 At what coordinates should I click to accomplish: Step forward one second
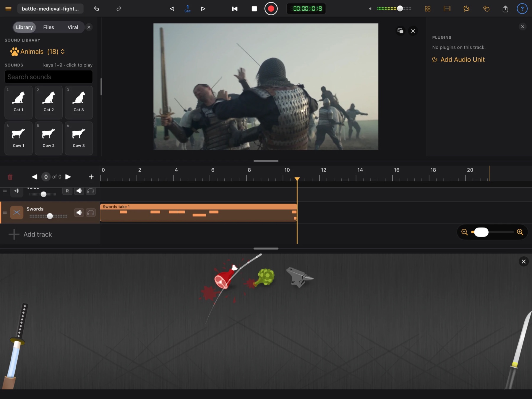pos(203,9)
